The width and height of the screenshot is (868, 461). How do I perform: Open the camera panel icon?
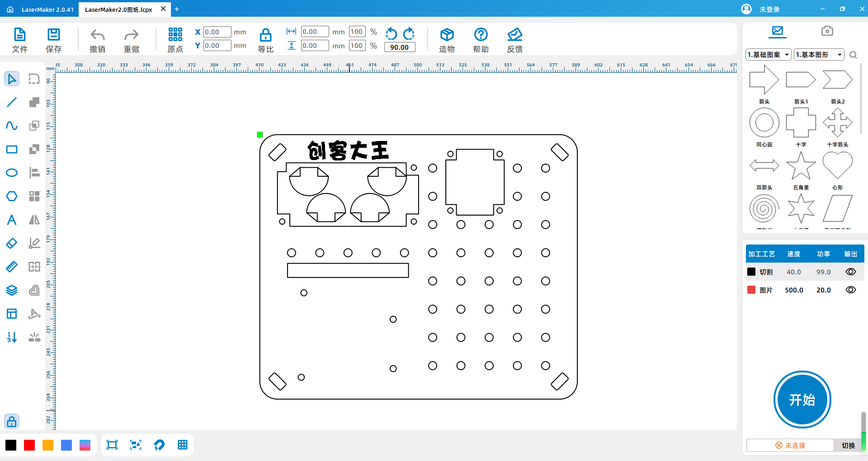827,31
